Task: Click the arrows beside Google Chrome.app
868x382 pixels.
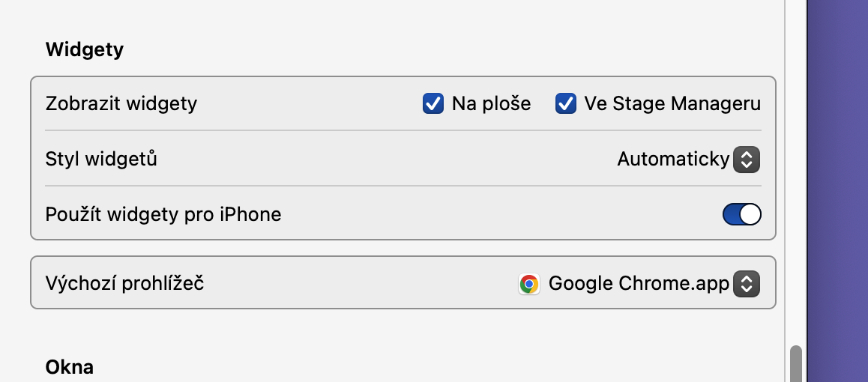Action: pyautogui.click(x=746, y=284)
